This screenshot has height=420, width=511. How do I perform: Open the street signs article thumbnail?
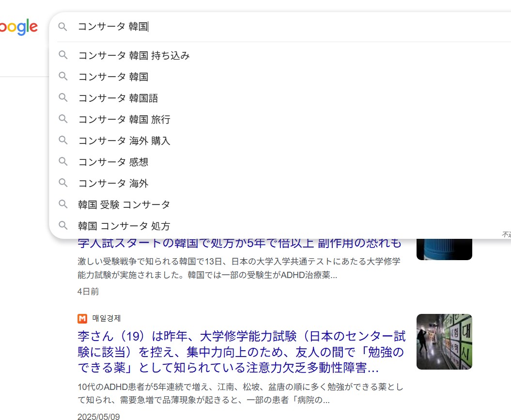(x=444, y=342)
